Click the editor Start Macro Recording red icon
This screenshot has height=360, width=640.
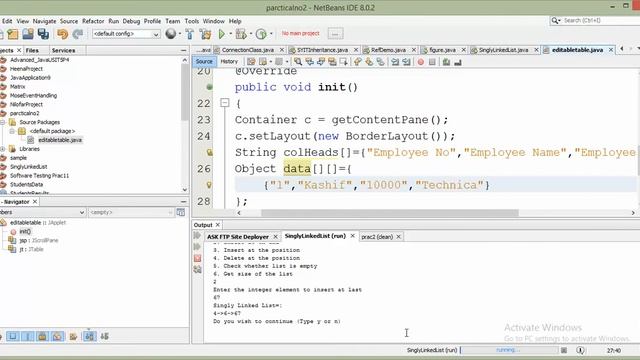[x=420, y=62]
